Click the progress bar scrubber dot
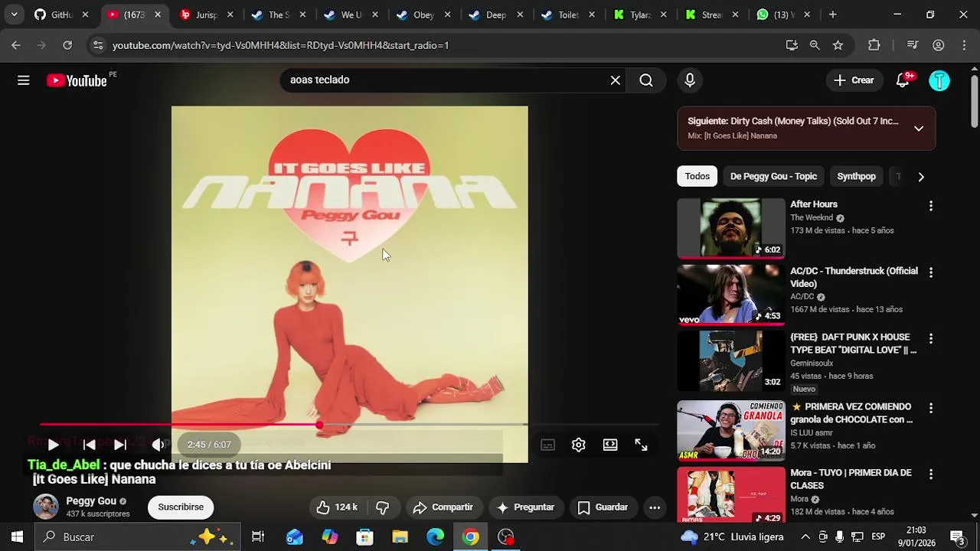Image resolution: width=980 pixels, height=551 pixels. pyautogui.click(x=318, y=424)
